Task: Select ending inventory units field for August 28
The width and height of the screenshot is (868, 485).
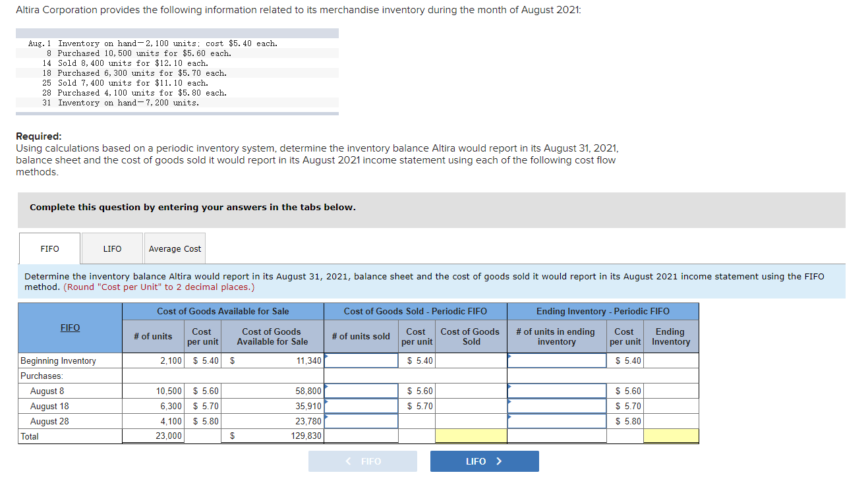Action: point(557,421)
